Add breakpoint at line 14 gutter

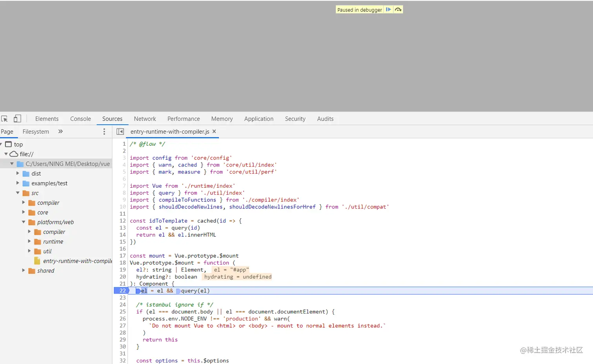122,235
